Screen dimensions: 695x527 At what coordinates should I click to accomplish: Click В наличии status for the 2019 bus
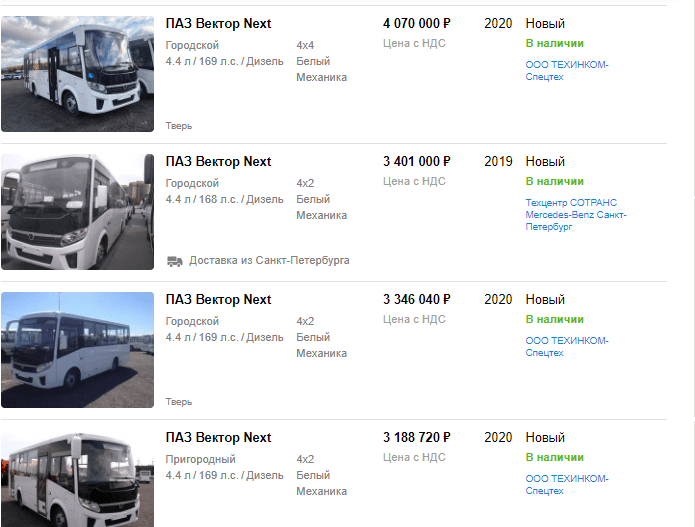pyautogui.click(x=554, y=182)
